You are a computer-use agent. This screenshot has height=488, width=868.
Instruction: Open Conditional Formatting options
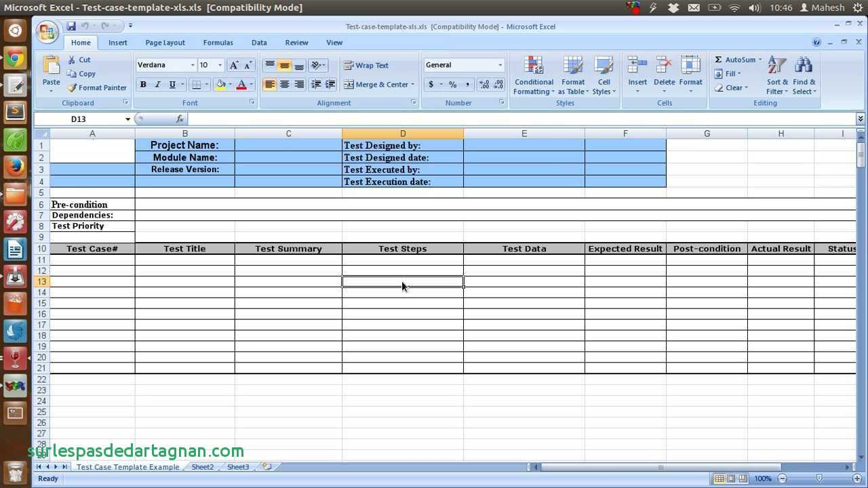[x=534, y=75]
